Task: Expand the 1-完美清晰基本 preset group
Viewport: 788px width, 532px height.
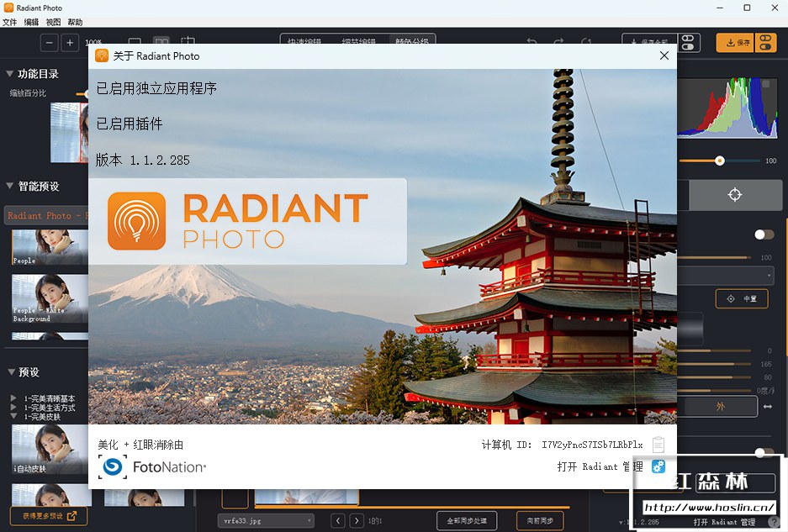Action: click(13, 398)
